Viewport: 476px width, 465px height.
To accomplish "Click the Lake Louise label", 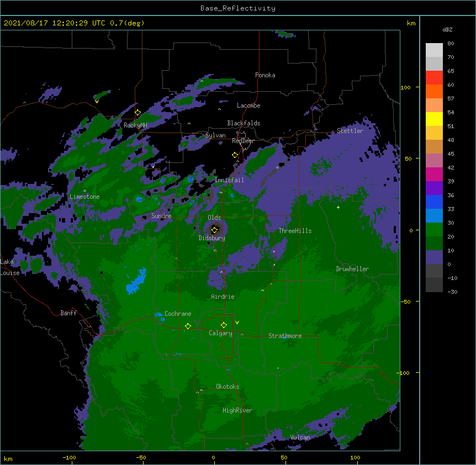I will tap(10, 267).
